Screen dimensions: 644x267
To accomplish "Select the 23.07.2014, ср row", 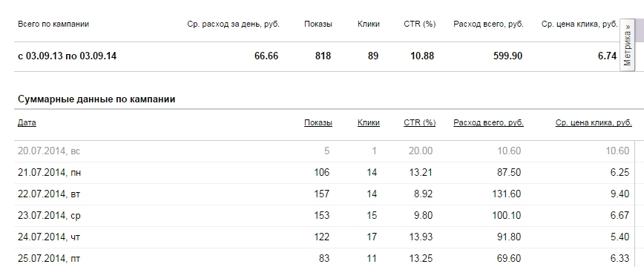I will point(324,216).
